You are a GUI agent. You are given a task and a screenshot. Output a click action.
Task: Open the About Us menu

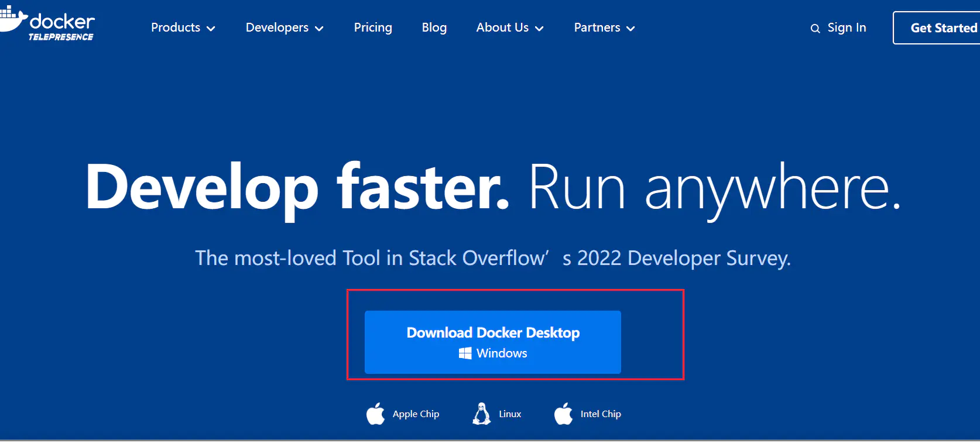[x=510, y=27]
